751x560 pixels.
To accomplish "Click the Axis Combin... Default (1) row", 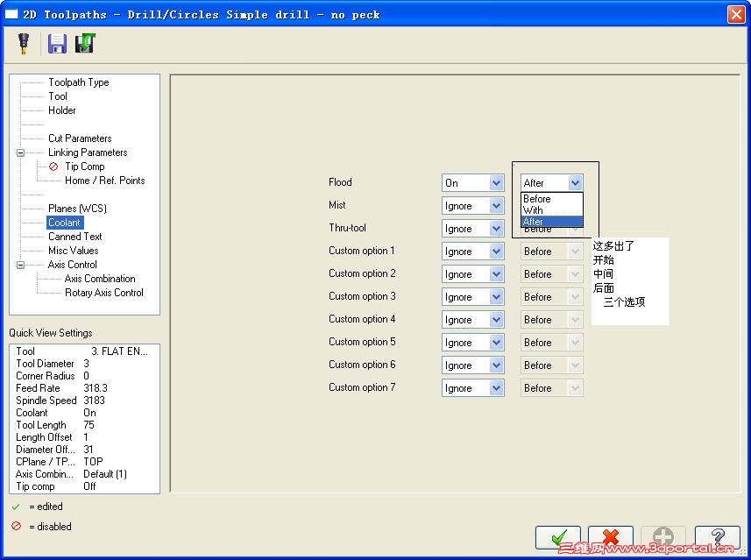I will point(84,474).
